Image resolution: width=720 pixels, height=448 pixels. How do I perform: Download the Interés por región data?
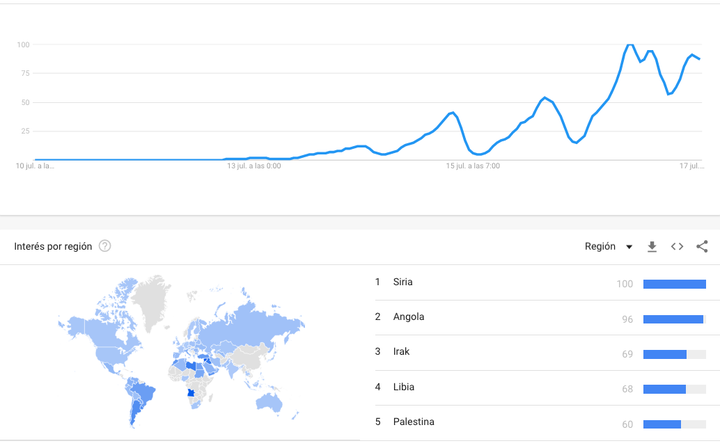652,246
